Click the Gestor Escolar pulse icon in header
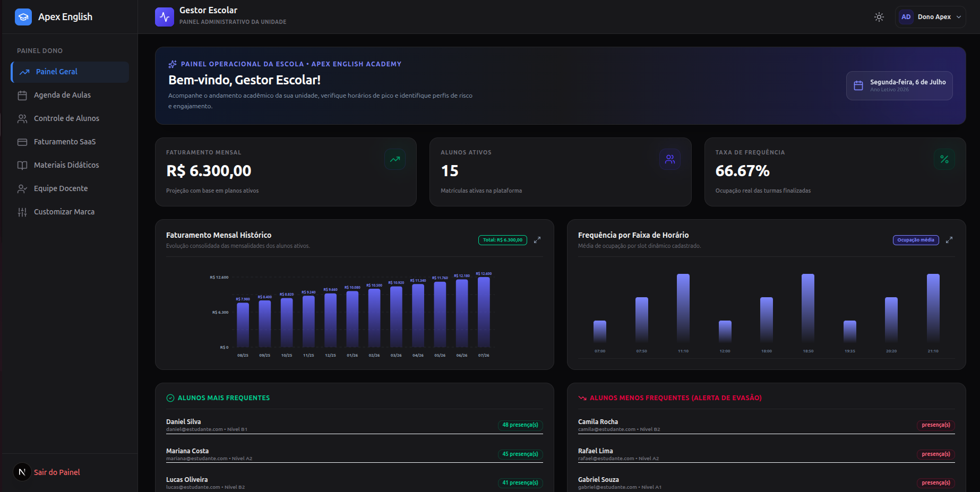This screenshot has width=980, height=492. click(165, 17)
